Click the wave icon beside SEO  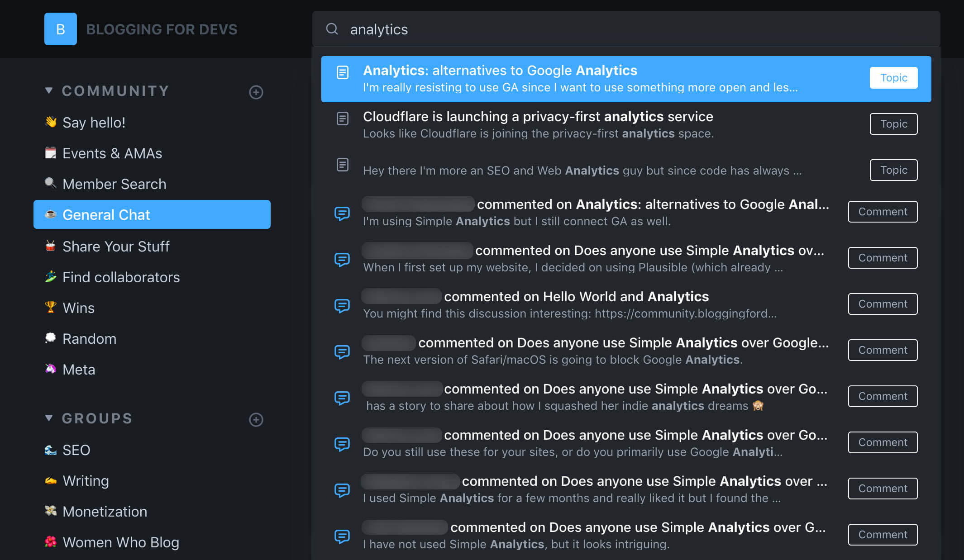51,450
